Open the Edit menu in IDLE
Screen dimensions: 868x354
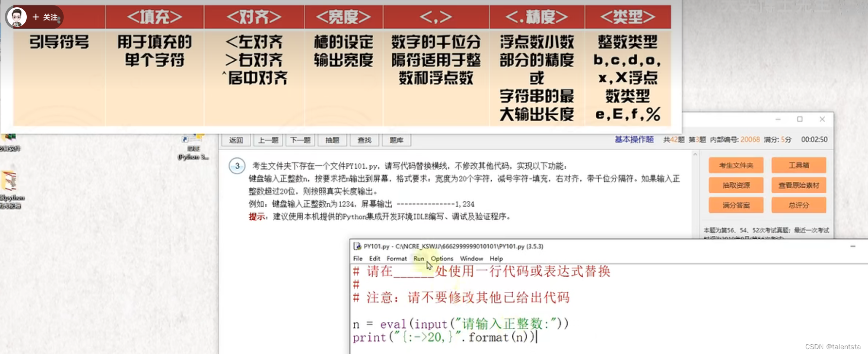pyautogui.click(x=374, y=259)
